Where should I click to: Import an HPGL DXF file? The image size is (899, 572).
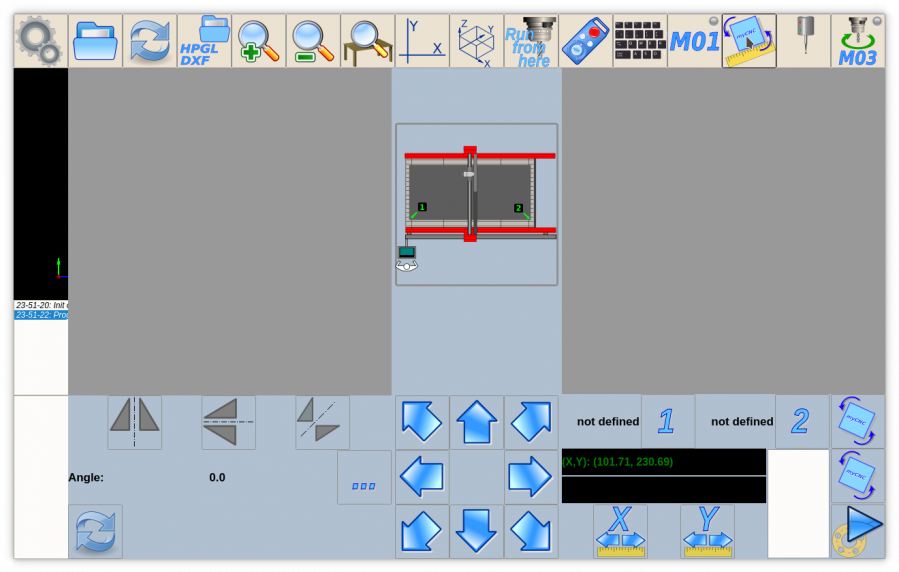204,41
